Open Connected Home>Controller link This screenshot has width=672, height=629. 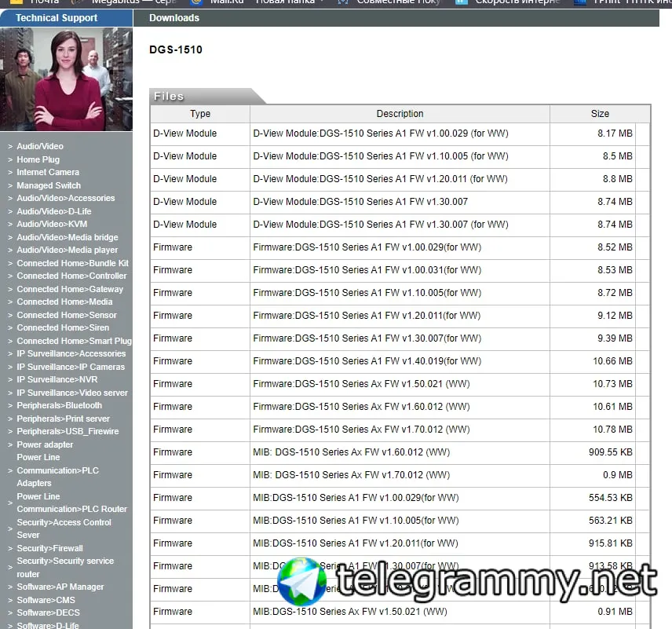tap(71, 276)
